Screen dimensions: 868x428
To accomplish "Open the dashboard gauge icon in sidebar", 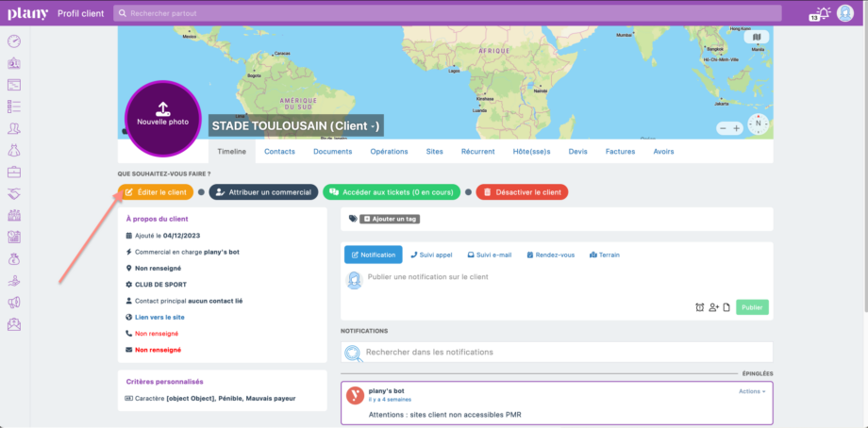I will 14,41.
